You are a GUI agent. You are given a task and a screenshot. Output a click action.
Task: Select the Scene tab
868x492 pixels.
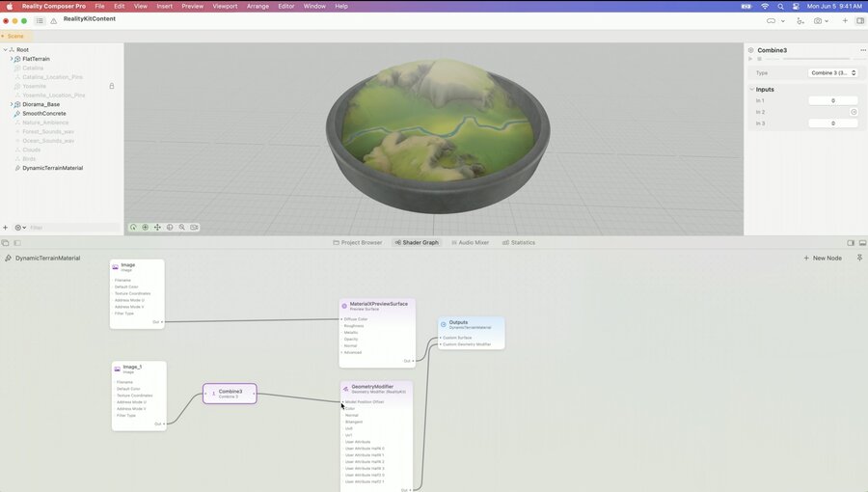(x=14, y=36)
